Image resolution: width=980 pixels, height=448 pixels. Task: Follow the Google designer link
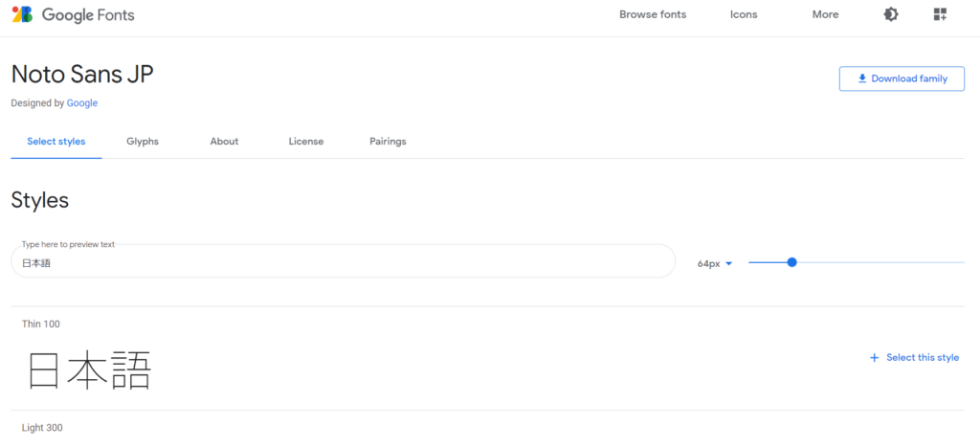point(82,103)
